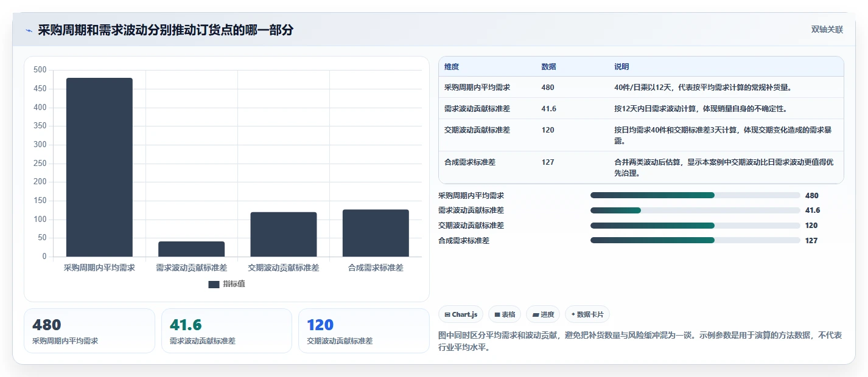Image resolution: width=868 pixels, height=377 pixels.
Task: Click the 需求波动贡献标准差 progress bar
Action: click(695, 210)
